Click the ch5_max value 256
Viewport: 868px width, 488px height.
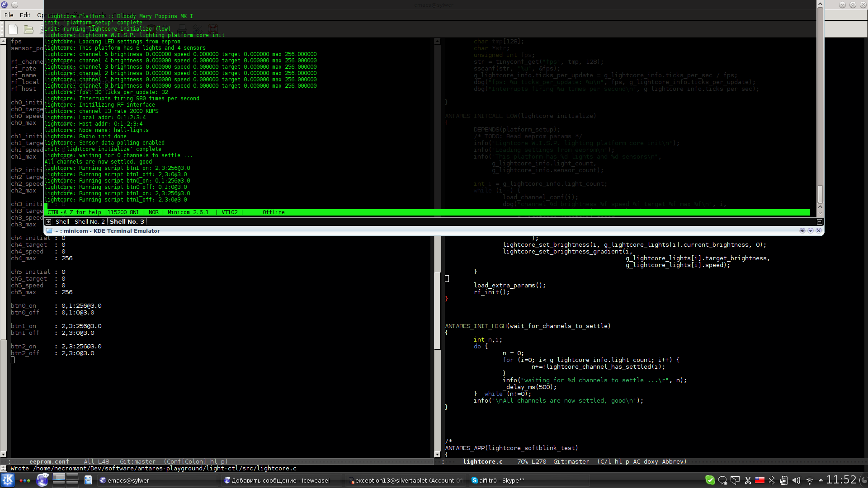pyautogui.click(x=67, y=292)
